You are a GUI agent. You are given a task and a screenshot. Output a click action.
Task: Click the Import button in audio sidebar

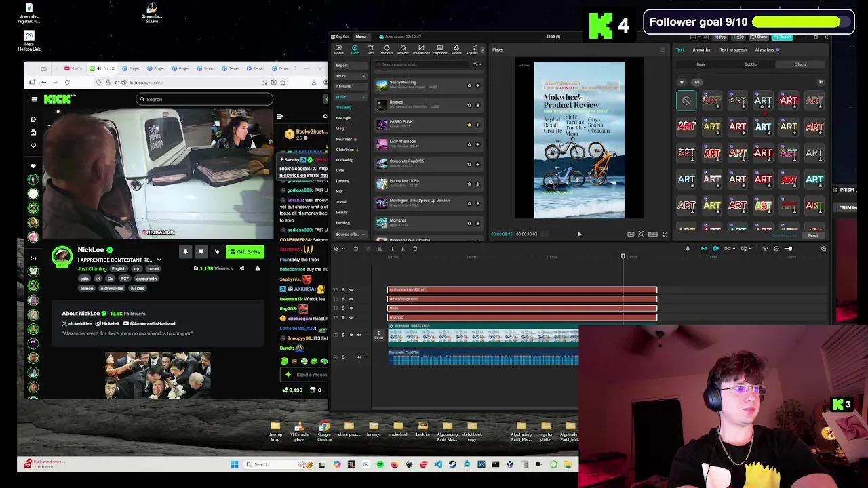click(351, 65)
